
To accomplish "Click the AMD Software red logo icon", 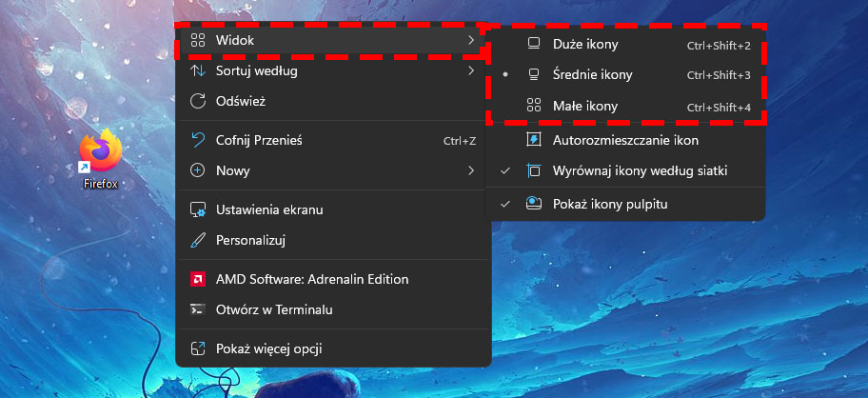I will [198, 279].
